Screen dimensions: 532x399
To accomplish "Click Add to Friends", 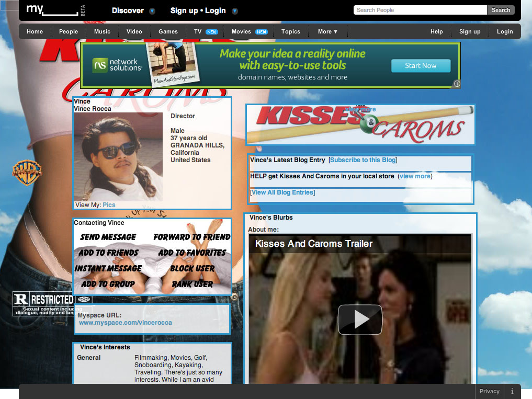I will pyautogui.click(x=108, y=253).
